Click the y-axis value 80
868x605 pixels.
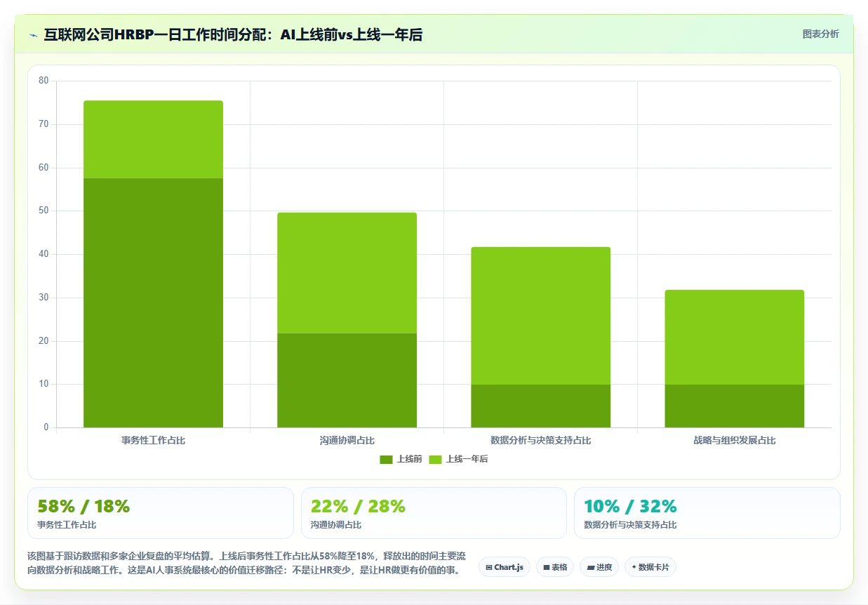coord(44,81)
